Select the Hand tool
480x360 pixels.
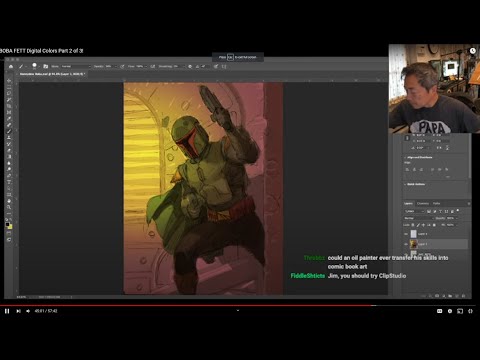coord(9,202)
